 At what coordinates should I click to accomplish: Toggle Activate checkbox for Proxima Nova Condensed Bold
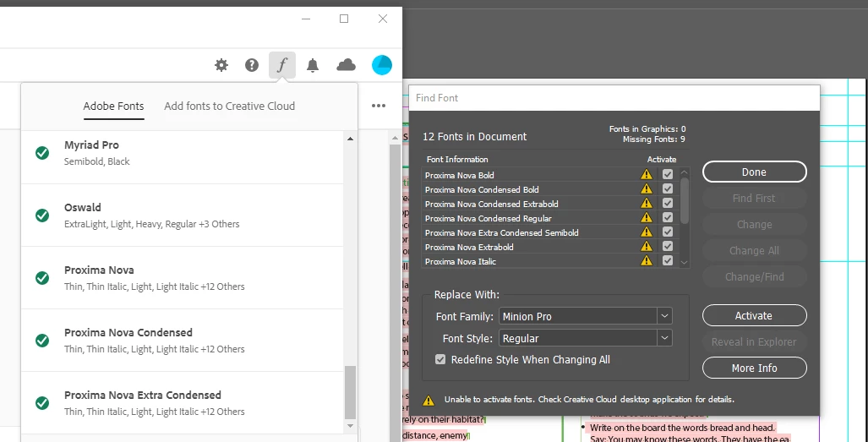click(668, 188)
